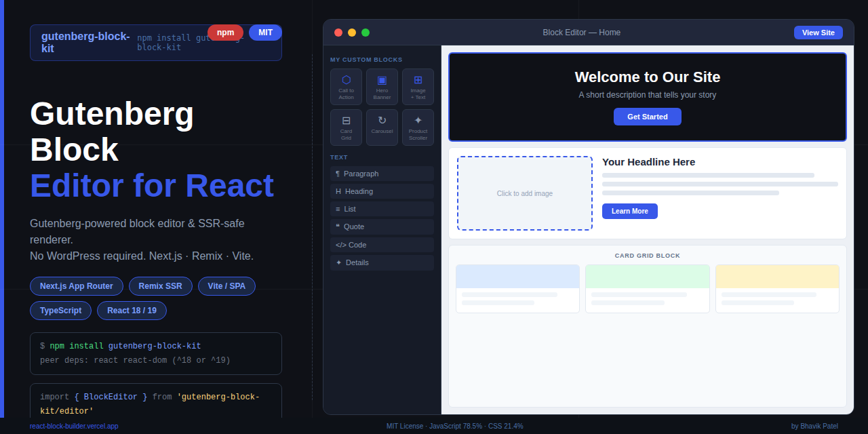Add the Carousel block
This screenshot has width=868, height=434.
pos(382,127)
